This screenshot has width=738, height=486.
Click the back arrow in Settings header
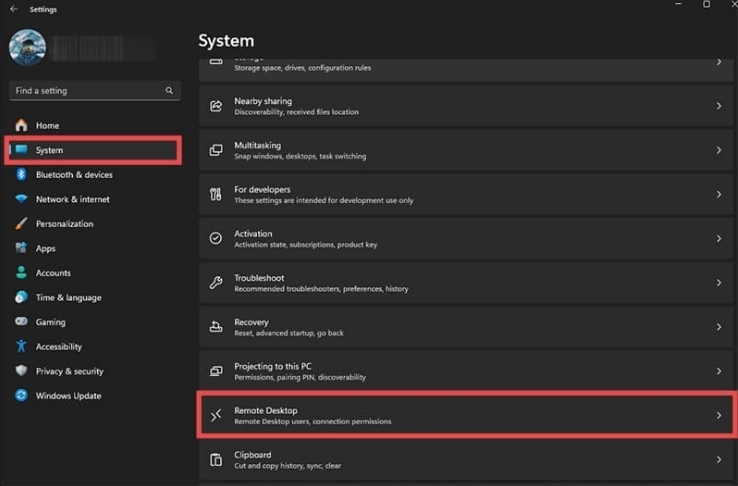tap(14, 9)
